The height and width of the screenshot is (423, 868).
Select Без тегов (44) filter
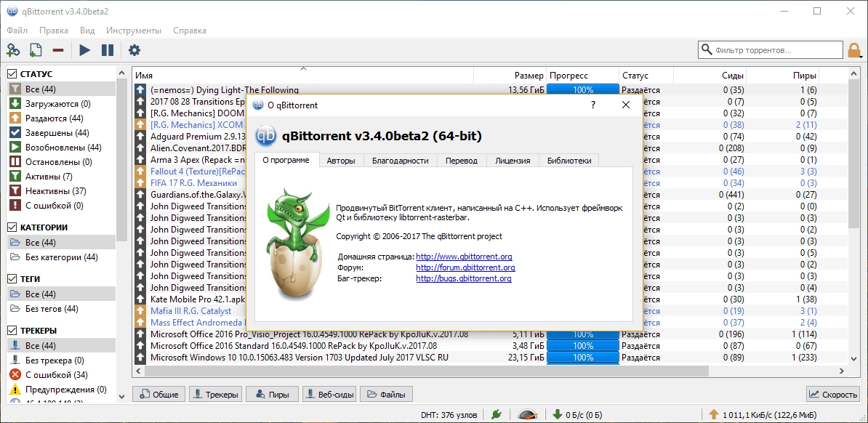tap(61, 308)
